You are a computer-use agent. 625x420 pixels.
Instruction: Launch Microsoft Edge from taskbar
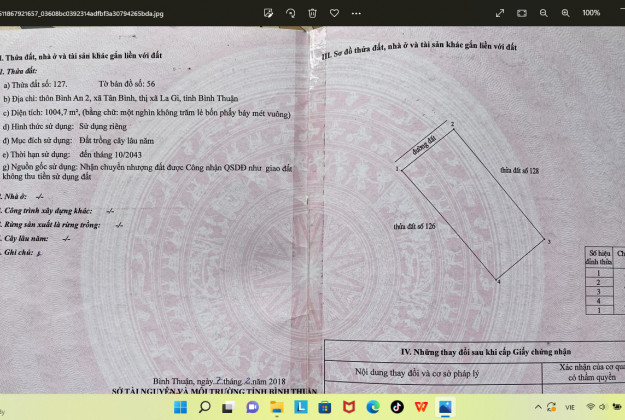[373, 407]
